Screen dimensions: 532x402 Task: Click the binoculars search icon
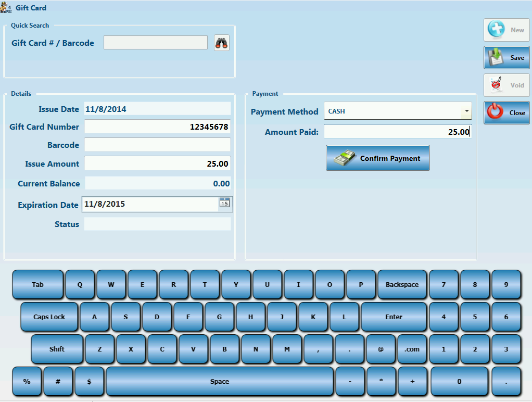point(222,43)
